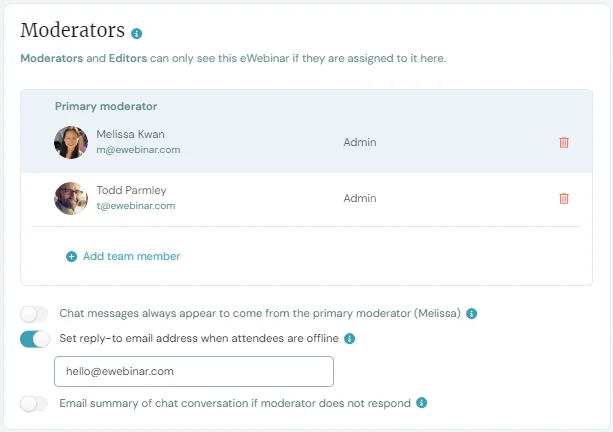Remove Todd Parmley with the trash icon
This screenshot has height=432, width=613.
[564, 198]
